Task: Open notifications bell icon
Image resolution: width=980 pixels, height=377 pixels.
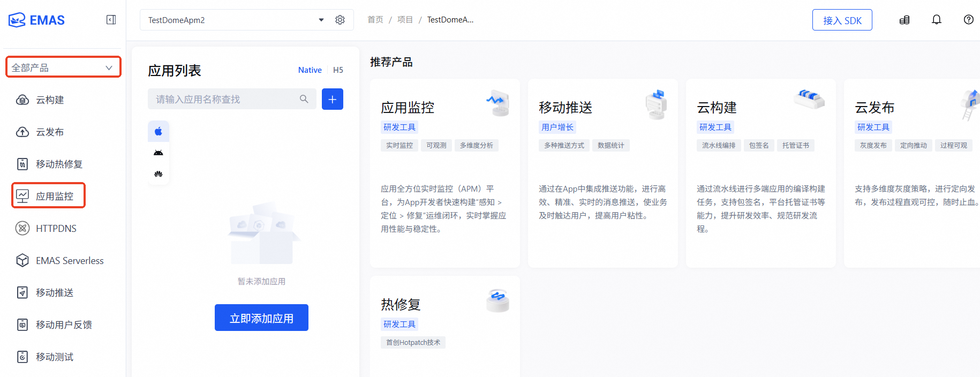Action: coord(937,20)
